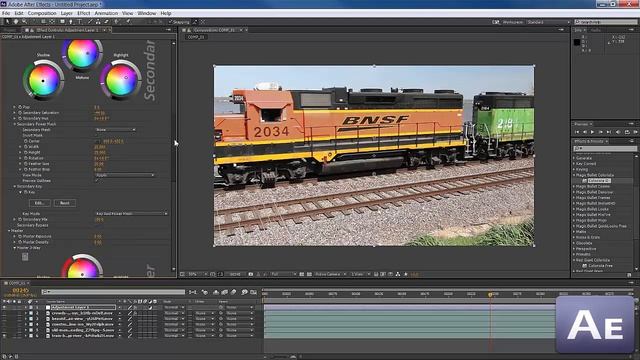Toggle visibility eye of layer 2
The image size is (640, 360).
click(4, 313)
